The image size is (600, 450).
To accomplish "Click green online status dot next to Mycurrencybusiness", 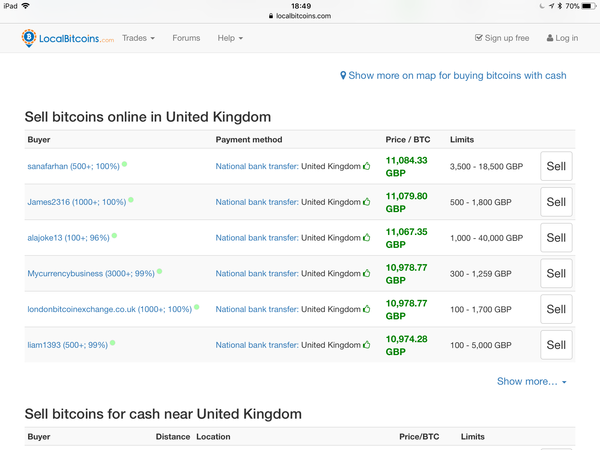I will point(160,271).
